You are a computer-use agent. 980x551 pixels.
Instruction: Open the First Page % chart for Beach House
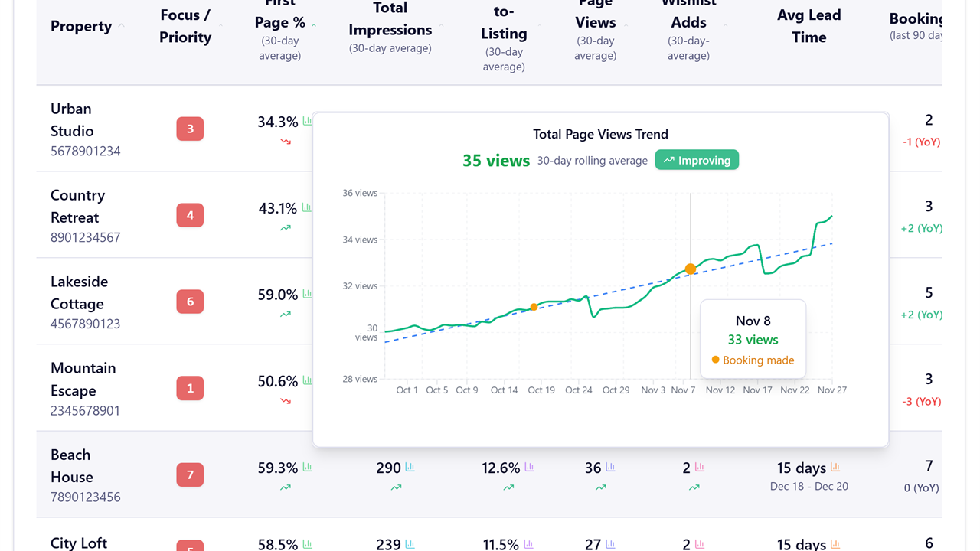coord(307,467)
